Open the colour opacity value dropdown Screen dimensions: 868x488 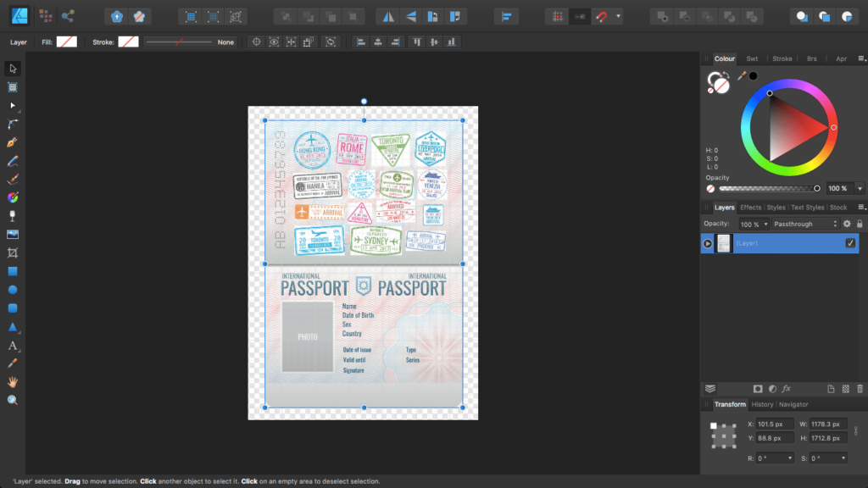click(860, 189)
